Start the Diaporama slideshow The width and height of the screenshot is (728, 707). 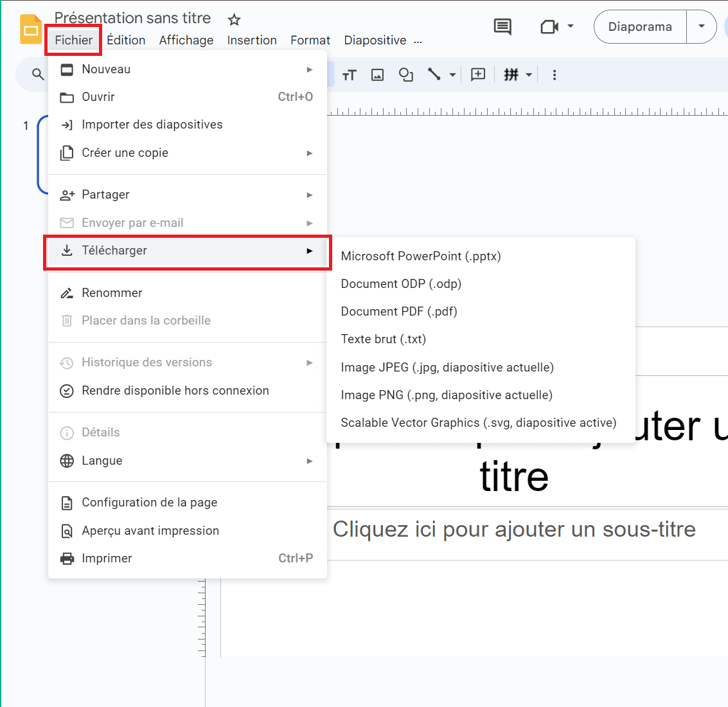[640, 26]
